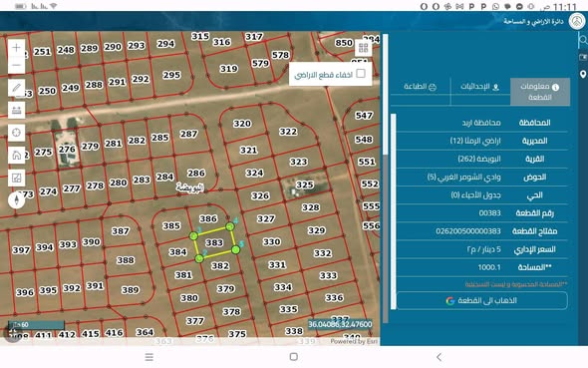Click the basin value with (5)
Viewport: 588px width, 368px height.
(x=463, y=177)
